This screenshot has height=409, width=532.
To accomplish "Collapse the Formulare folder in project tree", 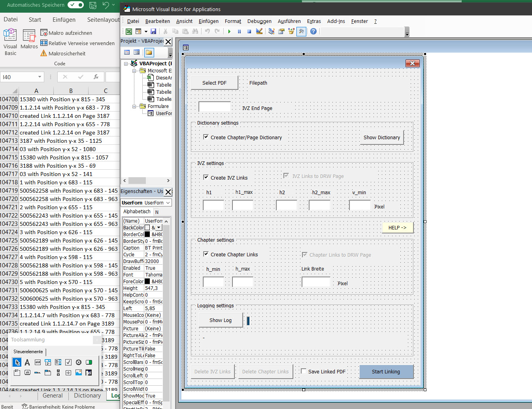I will click(x=134, y=106).
